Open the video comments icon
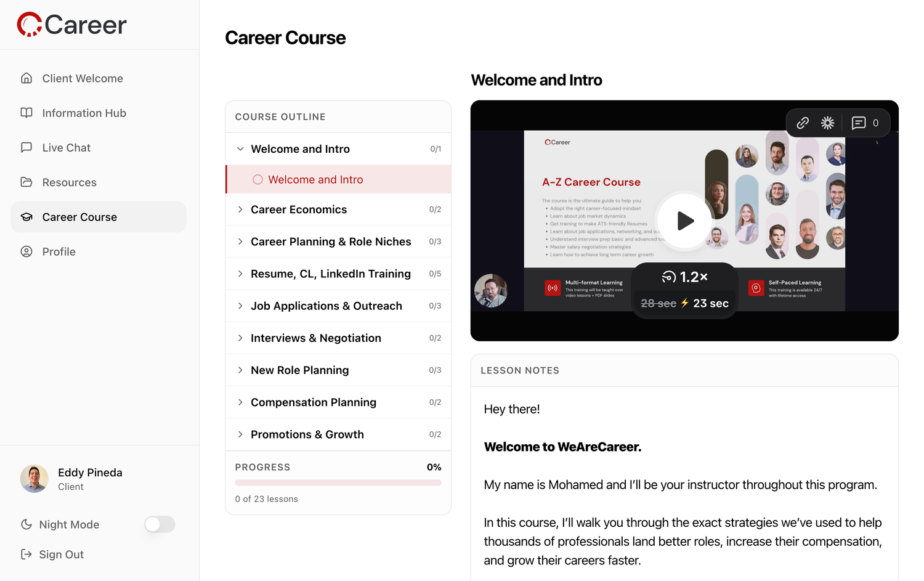The image size is (924, 581). 859,123
